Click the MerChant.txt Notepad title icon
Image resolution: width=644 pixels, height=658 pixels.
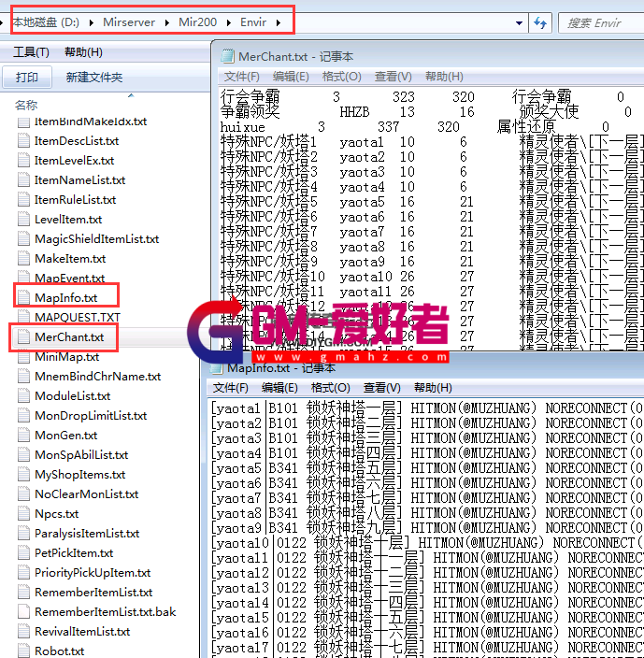227,56
